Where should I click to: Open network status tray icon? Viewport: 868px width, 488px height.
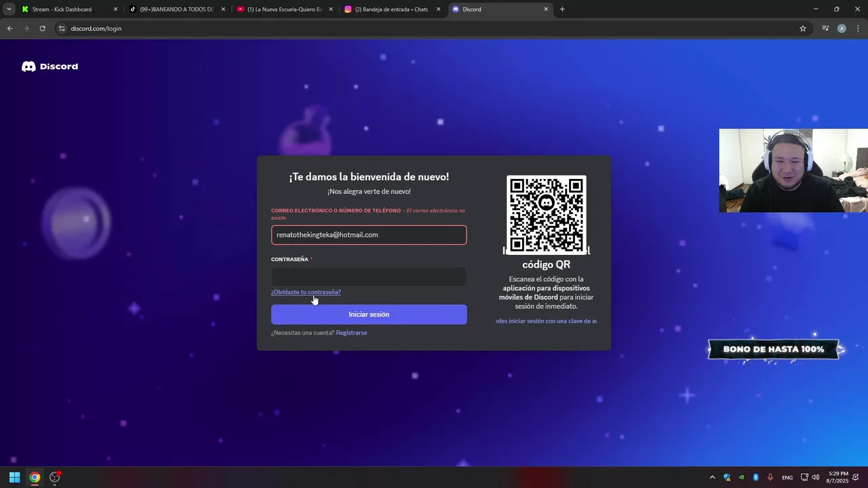point(804,477)
